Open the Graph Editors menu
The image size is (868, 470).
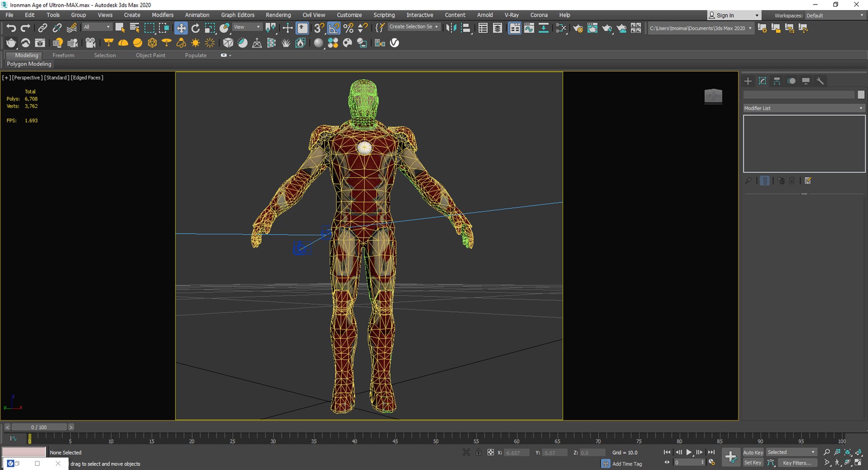pos(238,15)
